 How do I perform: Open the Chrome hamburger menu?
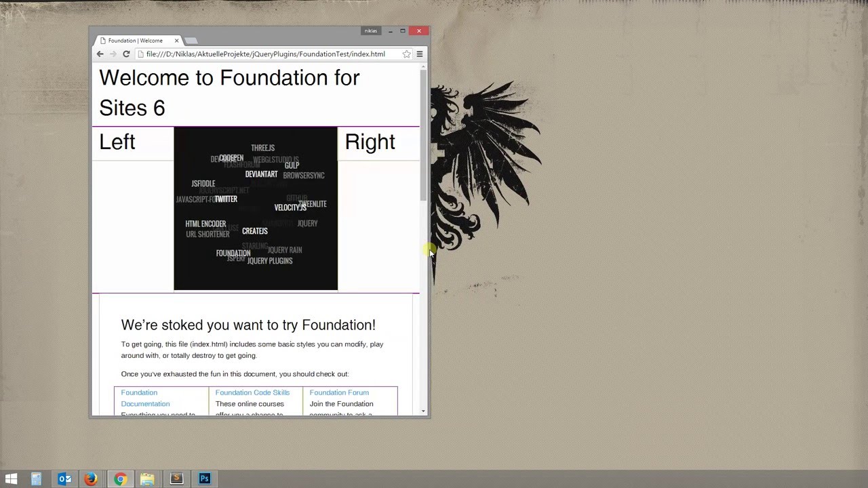click(x=420, y=54)
